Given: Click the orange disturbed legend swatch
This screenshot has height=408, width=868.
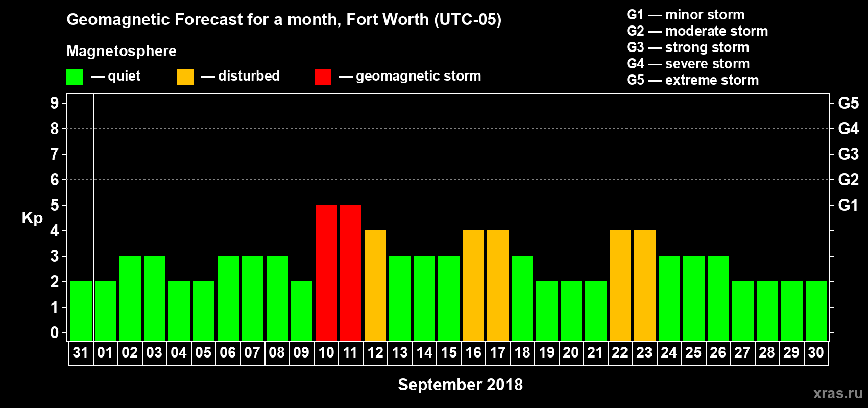Looking at the screenshot, I should pyautogui.click(x=185, y=77).
